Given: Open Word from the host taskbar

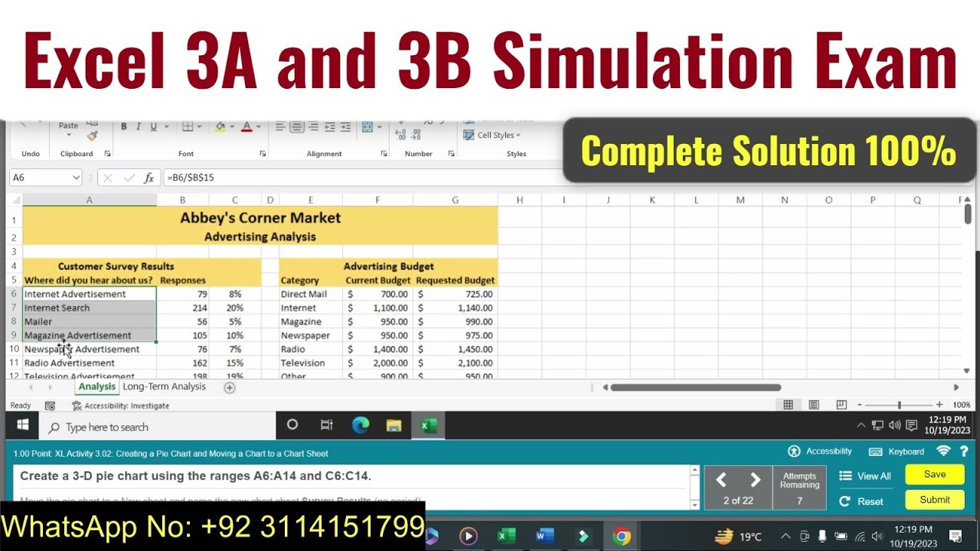Looking at the screenshot, I should tap(545, 536).
